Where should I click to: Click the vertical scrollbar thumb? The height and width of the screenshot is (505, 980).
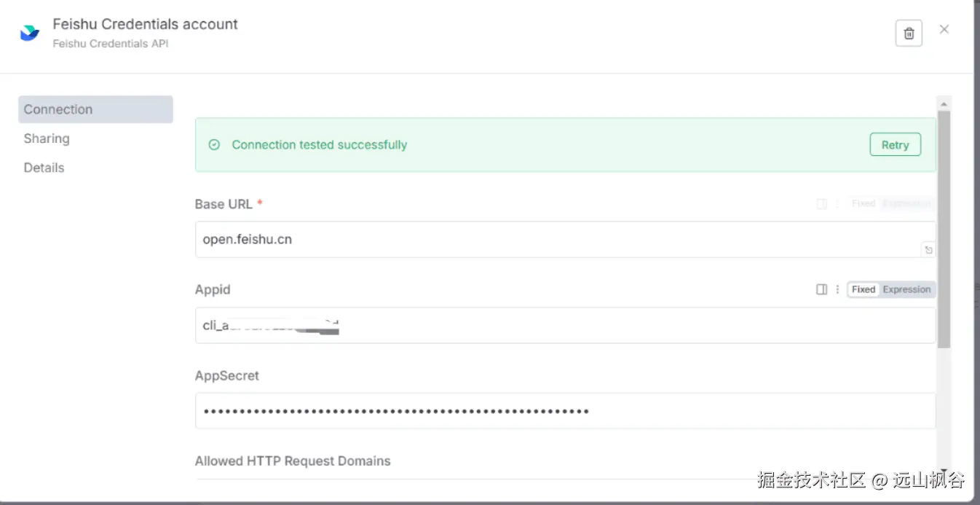(944, 226)
